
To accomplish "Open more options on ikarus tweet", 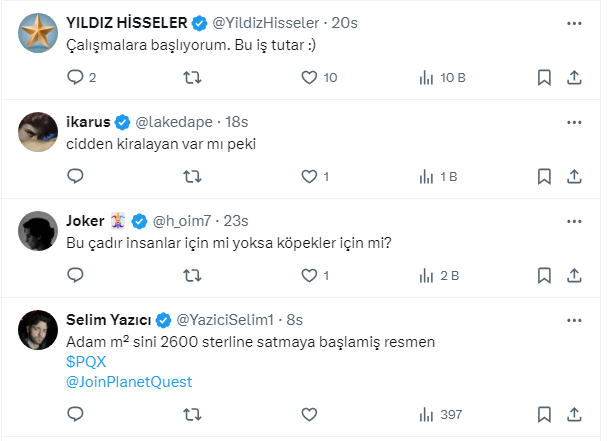I will pyautogui.click(x=574, y=122).
